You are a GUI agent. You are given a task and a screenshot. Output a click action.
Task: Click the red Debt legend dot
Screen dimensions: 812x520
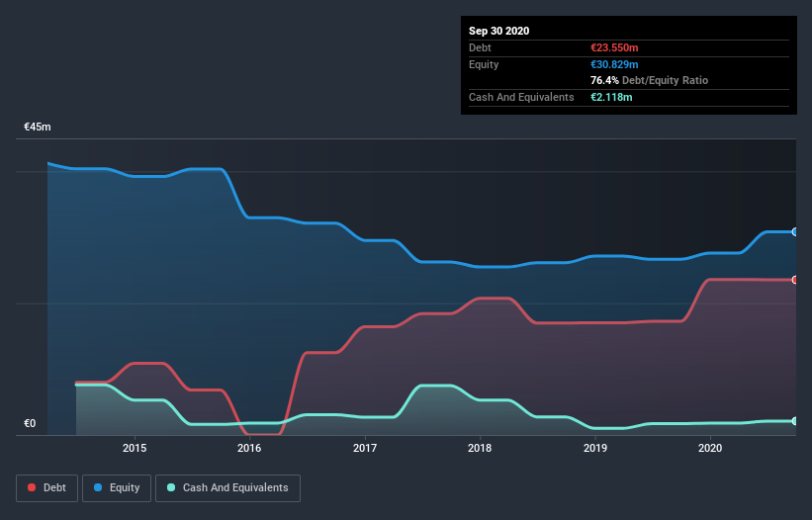(x=32, y=487)
